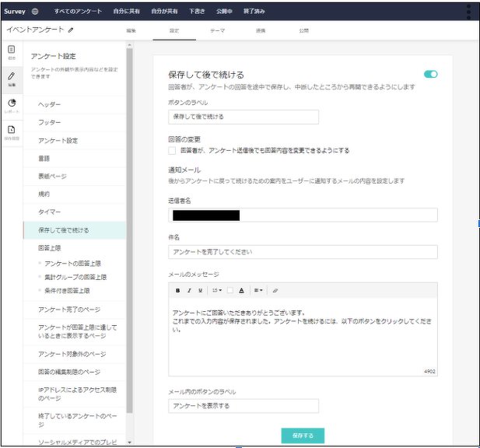Click the globe icon next to Survey
This screenshot has height=448, width=480.
(x=36, y=12)
